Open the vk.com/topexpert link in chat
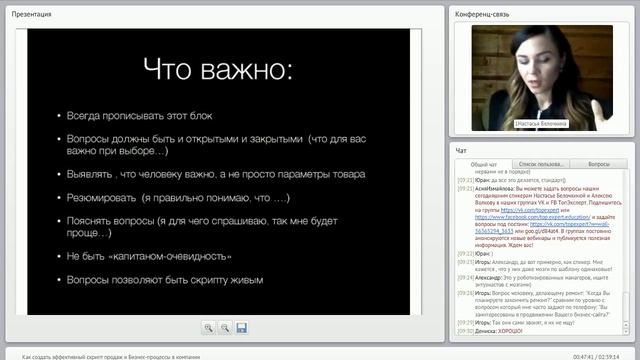640x360 pixels. pos(530,210)
